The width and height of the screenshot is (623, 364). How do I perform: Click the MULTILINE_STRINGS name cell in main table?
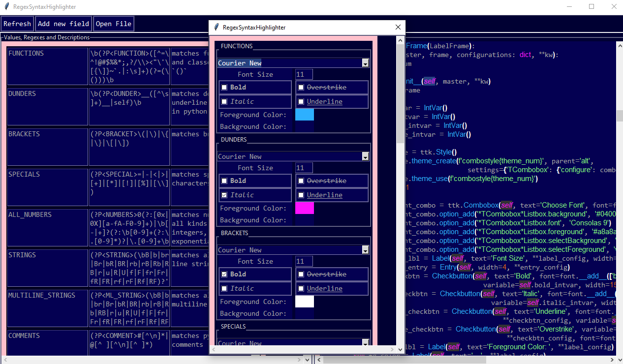coord(47,308)
